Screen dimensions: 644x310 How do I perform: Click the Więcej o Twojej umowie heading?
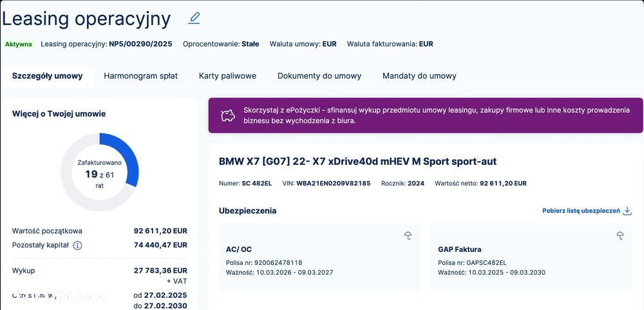59,114
